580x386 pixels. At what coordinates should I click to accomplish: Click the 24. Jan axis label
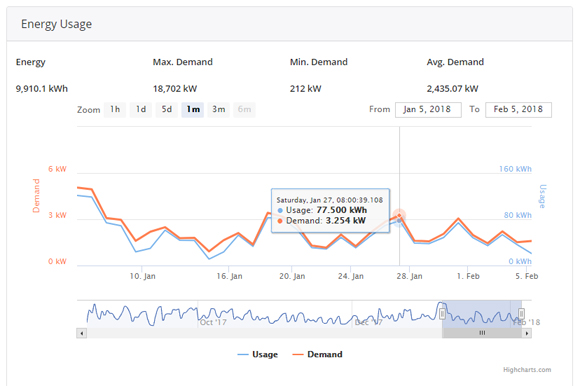tap(351, 276)
